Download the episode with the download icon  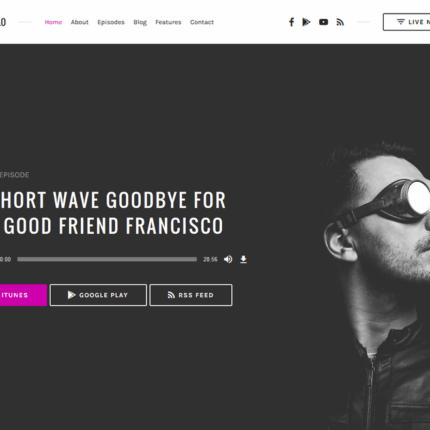coord(244,259)
